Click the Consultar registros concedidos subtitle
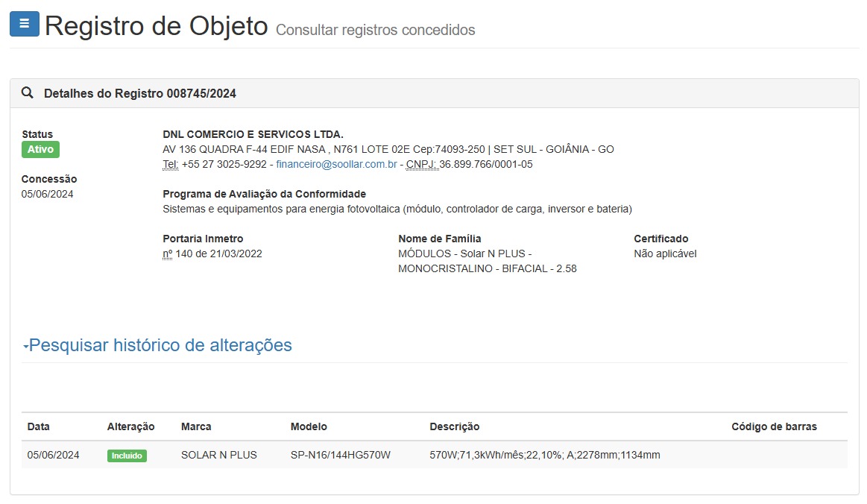This screenshot has width=867, height=504. (x=376, y=30)
